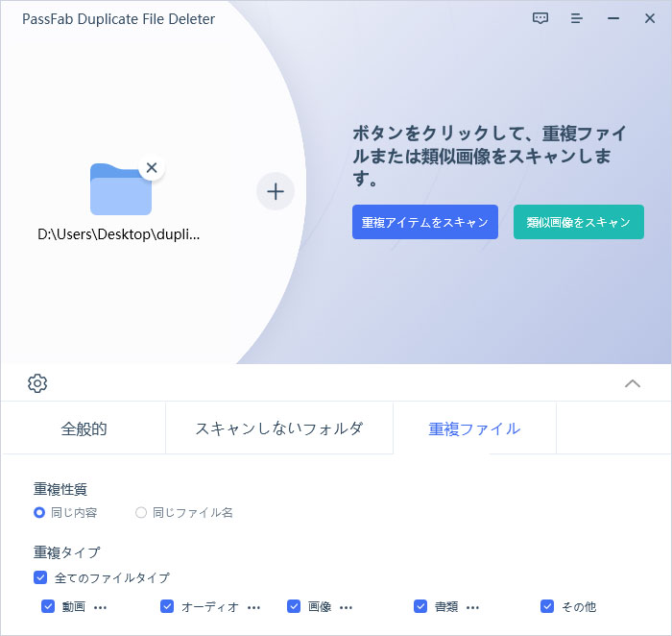Switch to スキャンしないフォルダ tab
Viewport: 672px width, 636px height.
pos(279,429)
